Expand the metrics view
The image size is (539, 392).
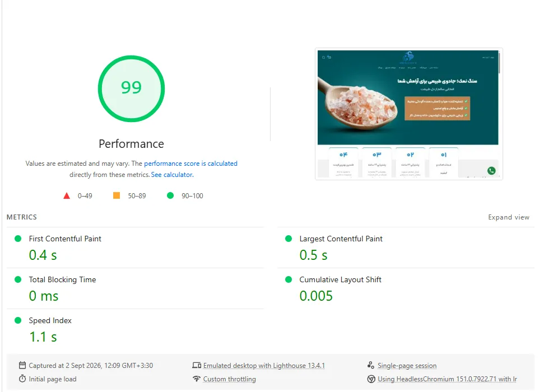509,217
